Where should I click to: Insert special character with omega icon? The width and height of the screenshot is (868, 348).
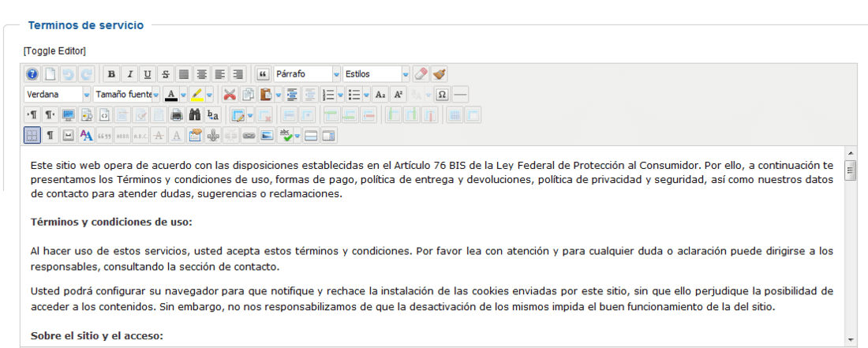(442, 95)
